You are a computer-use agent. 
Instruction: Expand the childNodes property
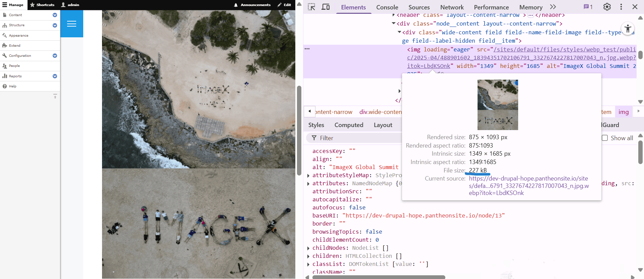(308, 248)
